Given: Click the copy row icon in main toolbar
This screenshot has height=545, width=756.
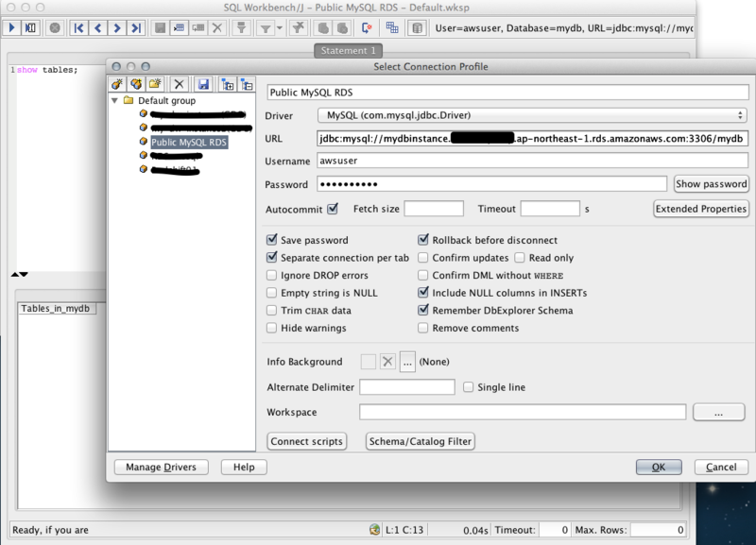Looking at the screenshot, I should pos(198,28).
